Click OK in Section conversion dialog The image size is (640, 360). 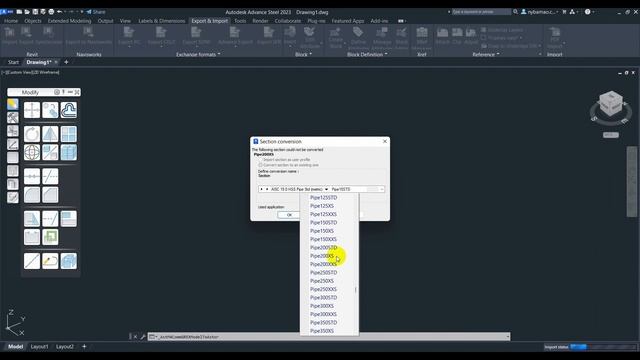(289, 215)
